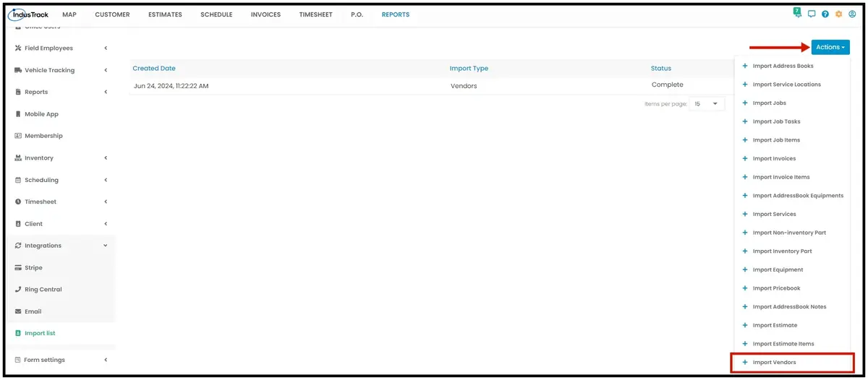This screenshot has height=380, width=868.
Task: Click the plus icon for Import Jobs
Action: (745, 103)
